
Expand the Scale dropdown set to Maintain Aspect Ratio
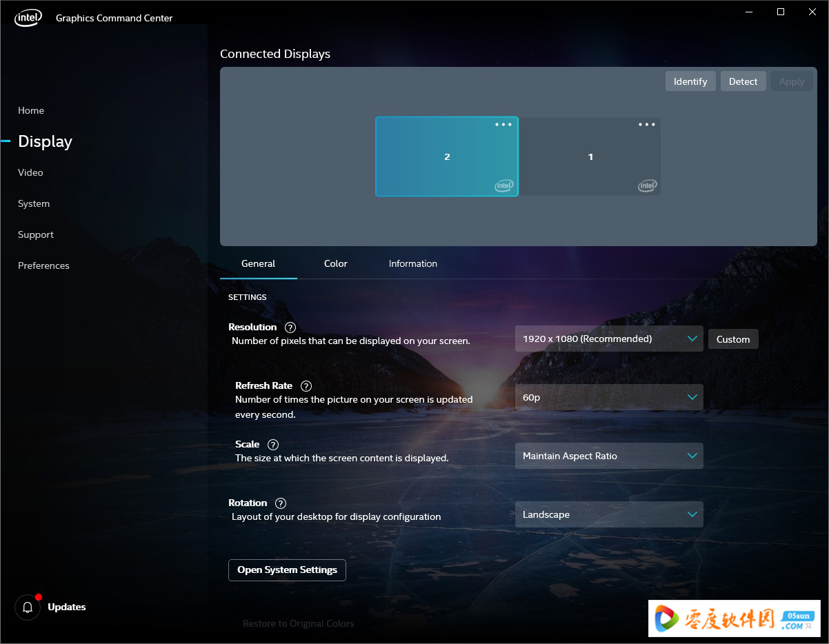coord(609,456)
